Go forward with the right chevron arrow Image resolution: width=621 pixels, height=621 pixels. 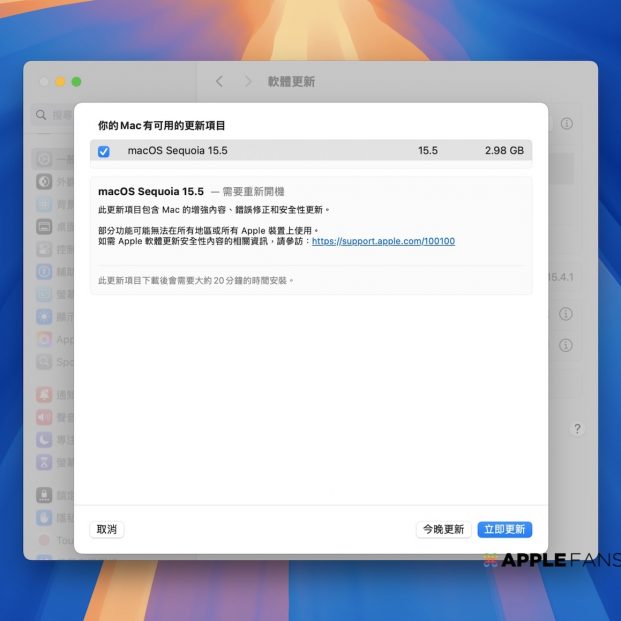pos(246,81)
